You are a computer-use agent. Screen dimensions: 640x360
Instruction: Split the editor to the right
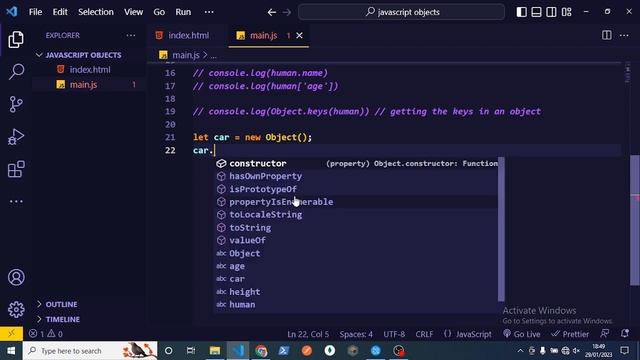pos(607,36)
